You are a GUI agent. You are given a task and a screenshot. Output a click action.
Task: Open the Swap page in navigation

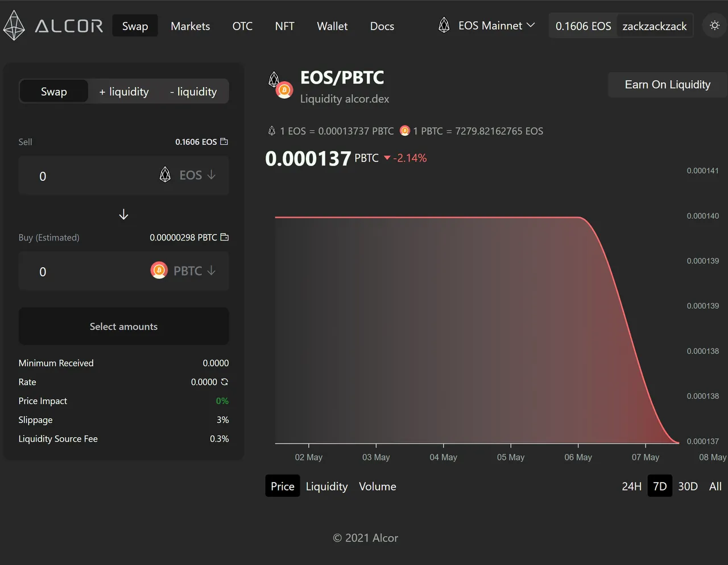tap(135, 26)
